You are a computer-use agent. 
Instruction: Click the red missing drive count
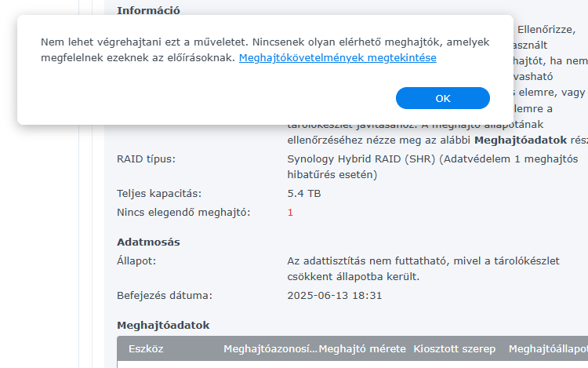[290, 213]
